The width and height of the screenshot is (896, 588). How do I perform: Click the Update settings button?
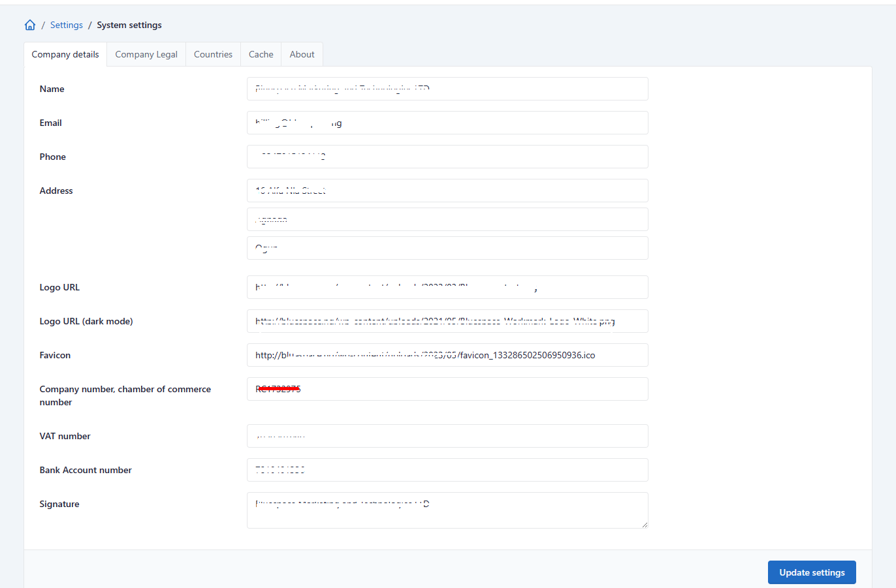pyautogui.click(x=812, y=572)
